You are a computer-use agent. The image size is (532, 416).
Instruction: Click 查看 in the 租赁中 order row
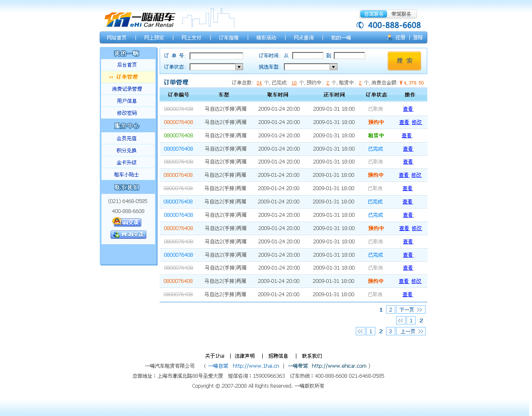407,136
